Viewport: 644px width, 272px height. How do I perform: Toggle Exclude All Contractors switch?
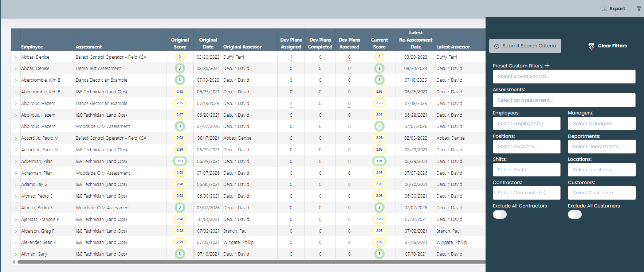click(x=500, y=214)
